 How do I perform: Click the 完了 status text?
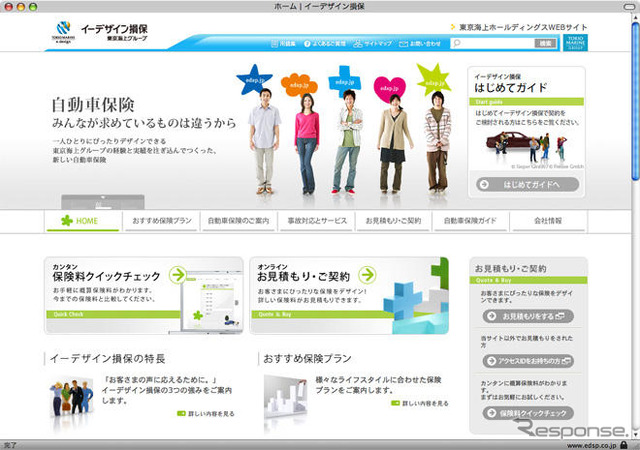point(9,445)
